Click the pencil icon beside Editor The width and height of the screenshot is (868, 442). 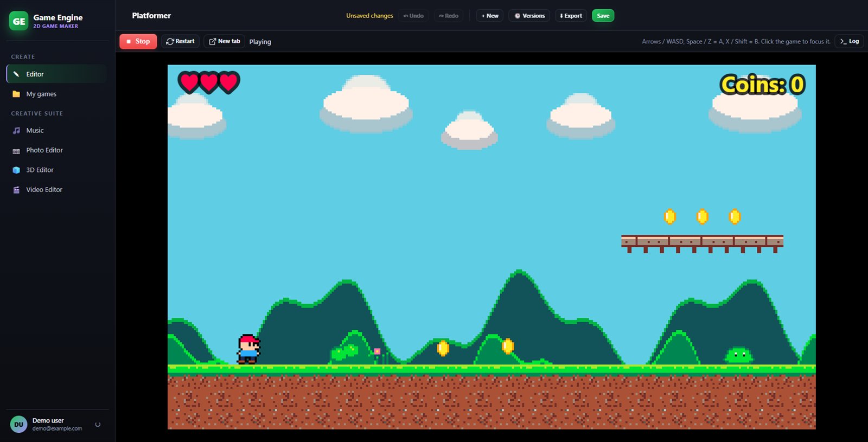(16, 74)
